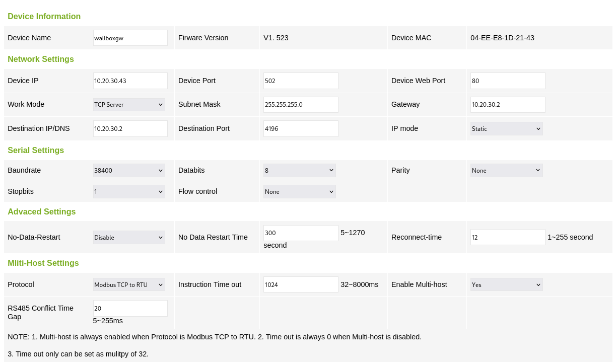Viewport: 616px width, 364px height.
Task: Toggle the Enable Multi-host dropdown
Action: 507,284
